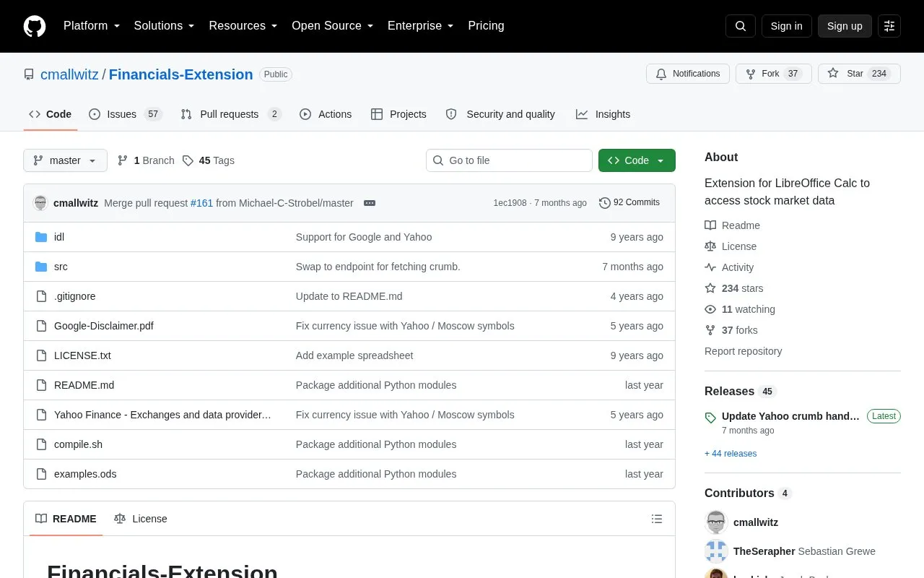The height and width of the screenshot is (578, 924).
Task: Click the Star button
Action: click(x=859, y=74)
